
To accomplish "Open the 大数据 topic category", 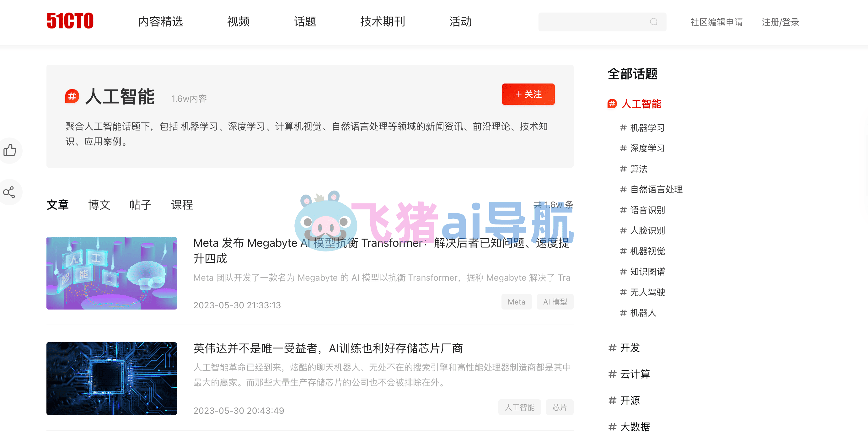I will pos(635,427).
